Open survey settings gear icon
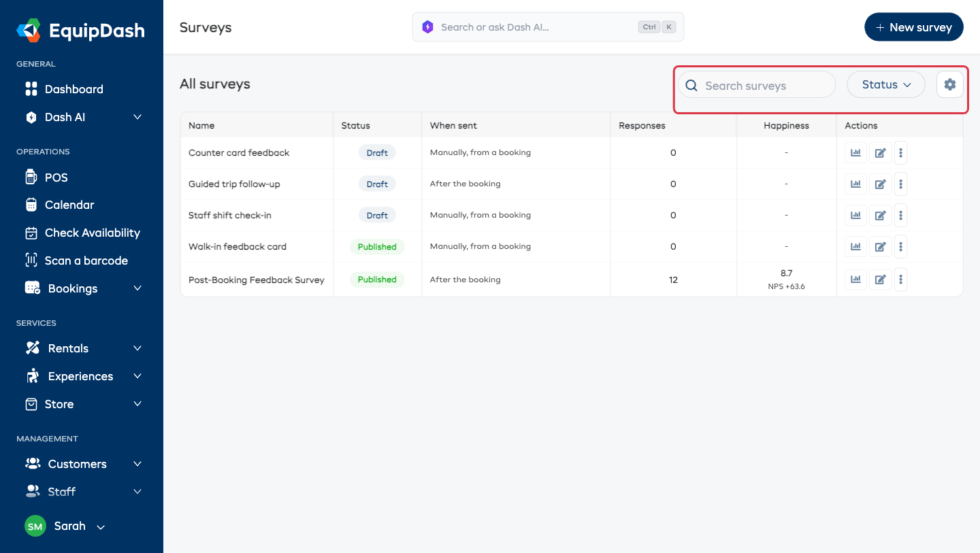The height and width of the screenshot is (553, 980). (x=950, y=84)
